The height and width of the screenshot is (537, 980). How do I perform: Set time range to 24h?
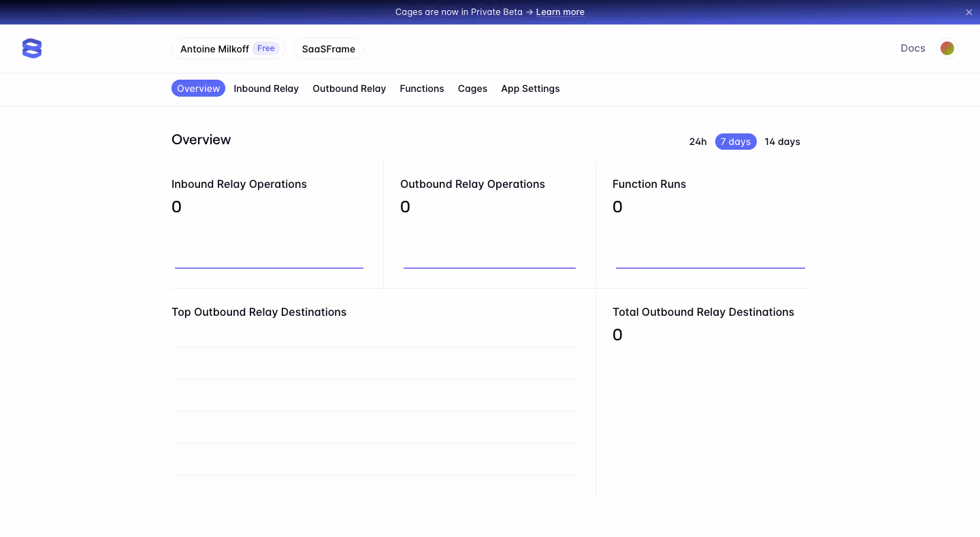698,142
